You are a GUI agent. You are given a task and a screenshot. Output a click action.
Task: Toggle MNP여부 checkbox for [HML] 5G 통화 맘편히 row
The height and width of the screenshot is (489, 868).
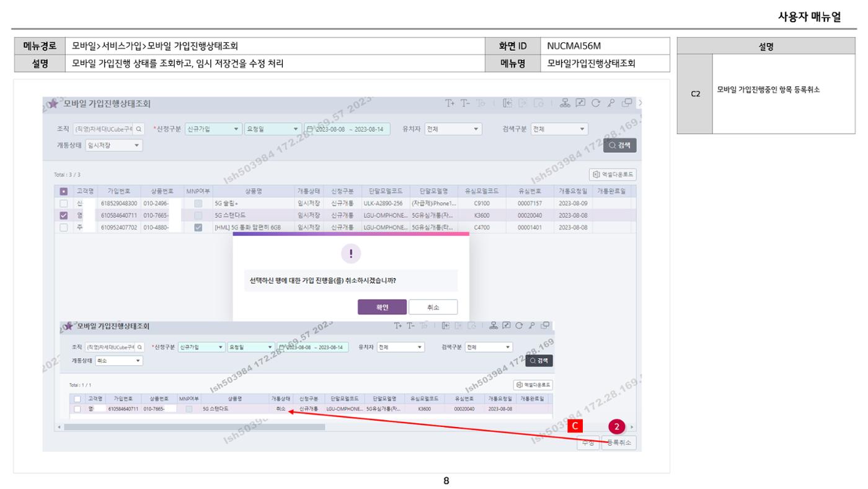tap(198, 227)
